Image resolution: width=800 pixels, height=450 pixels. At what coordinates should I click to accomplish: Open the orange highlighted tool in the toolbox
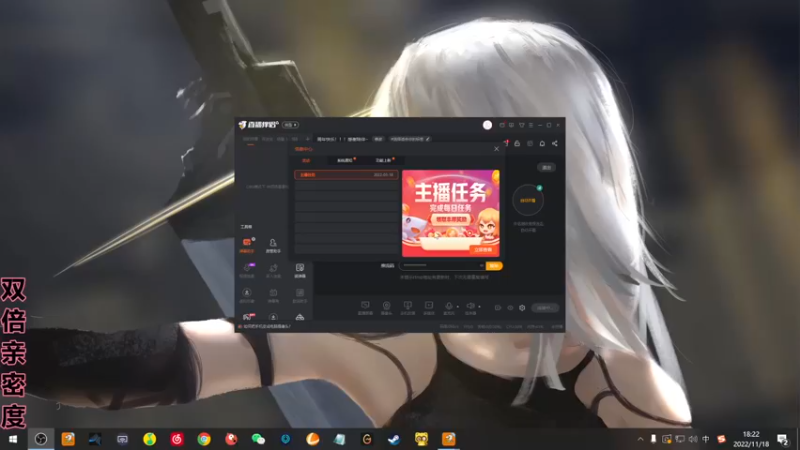click(x=246, y=245)
